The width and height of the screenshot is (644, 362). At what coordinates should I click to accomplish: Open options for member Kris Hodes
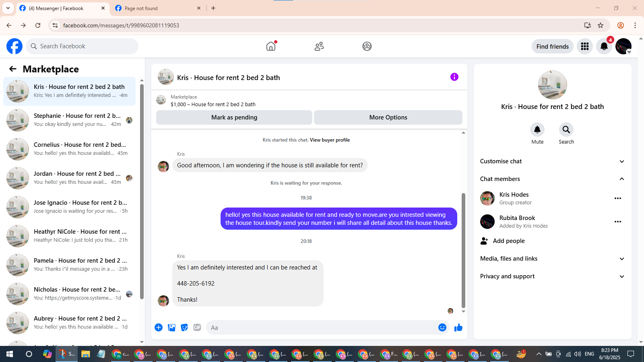618,198
